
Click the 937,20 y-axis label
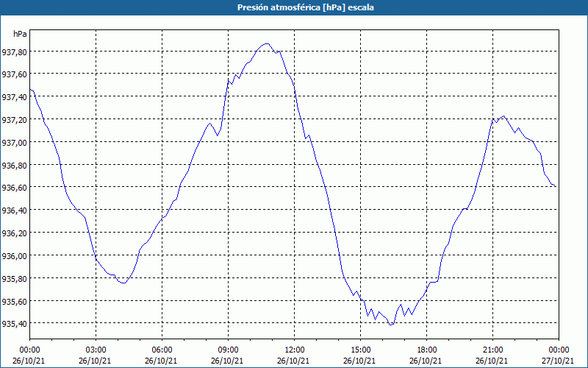(x=14, y=120)
